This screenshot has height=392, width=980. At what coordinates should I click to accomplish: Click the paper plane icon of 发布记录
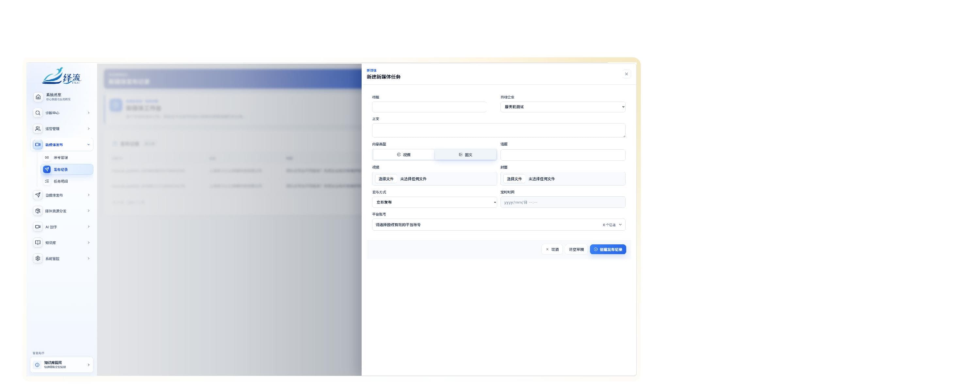pos(47,169)
